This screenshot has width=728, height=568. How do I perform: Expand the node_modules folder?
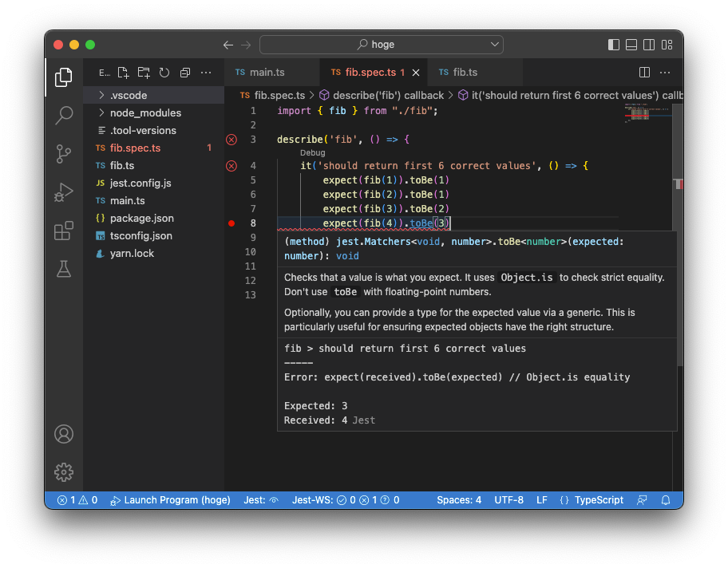tap(144, 112)
